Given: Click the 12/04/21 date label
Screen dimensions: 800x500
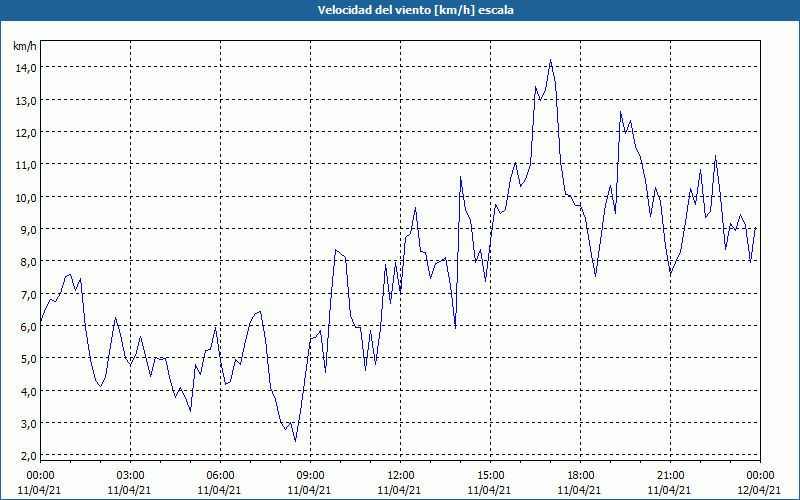Looking at the screenshot, I should click(760, 490).
